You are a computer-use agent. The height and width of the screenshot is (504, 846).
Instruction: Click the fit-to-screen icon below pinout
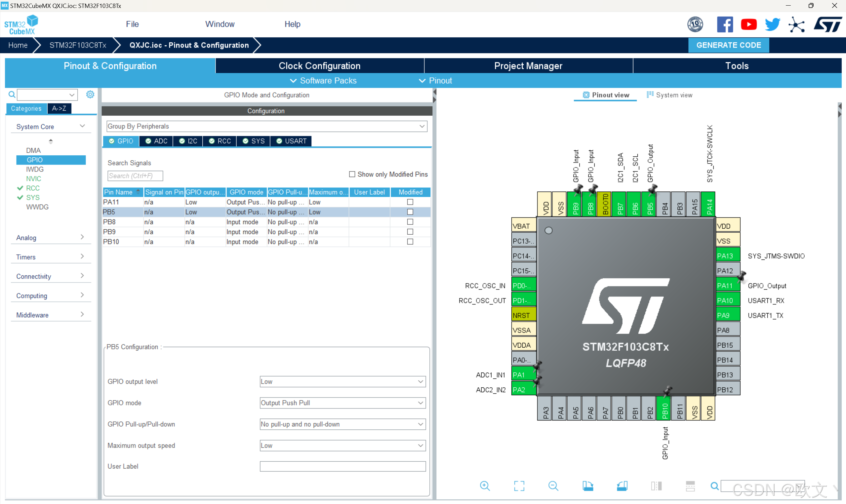point(519,486)
